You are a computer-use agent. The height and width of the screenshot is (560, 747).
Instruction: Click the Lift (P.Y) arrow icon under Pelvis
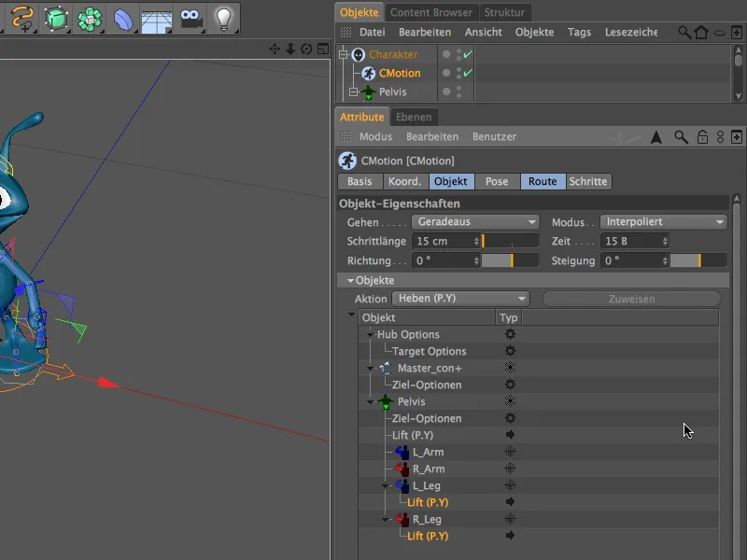pos(510,434)
